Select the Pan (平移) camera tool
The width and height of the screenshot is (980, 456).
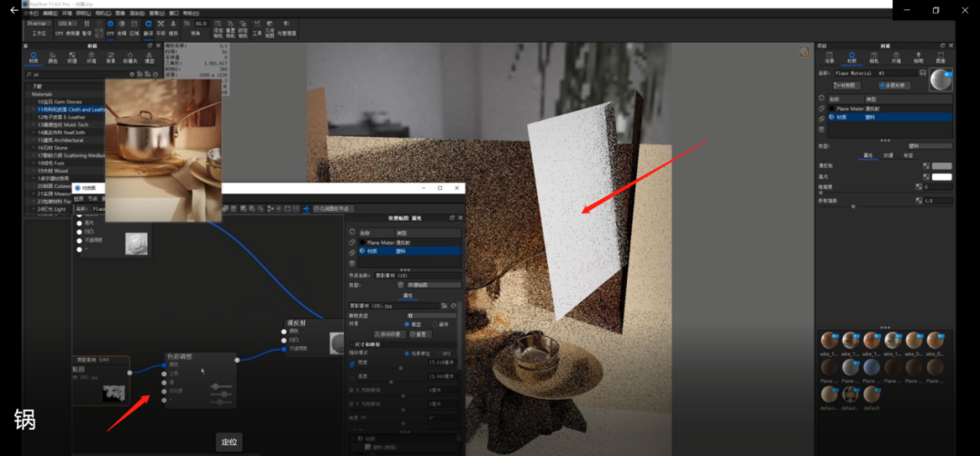pyautogui.click(x=161, y=25)
